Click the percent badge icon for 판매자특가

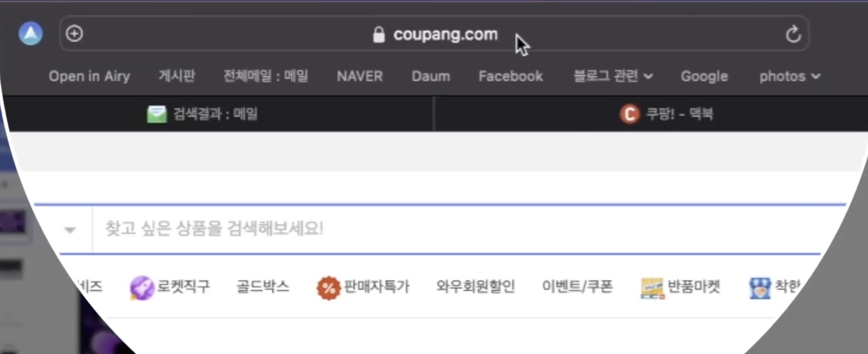click(328, 288)
